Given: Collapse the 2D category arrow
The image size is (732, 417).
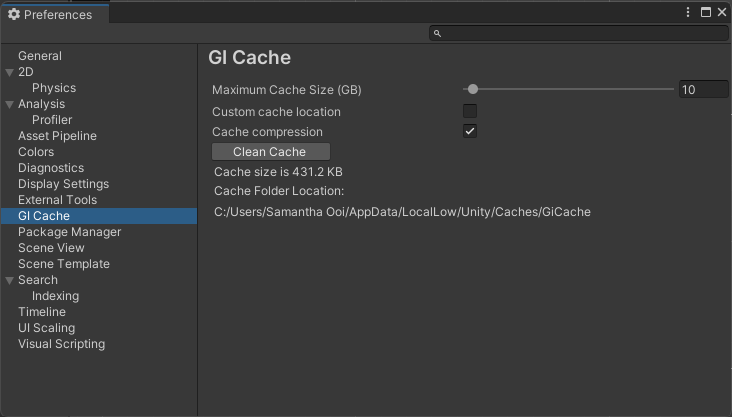Looking at the screenshot, I should click(10, 72).
